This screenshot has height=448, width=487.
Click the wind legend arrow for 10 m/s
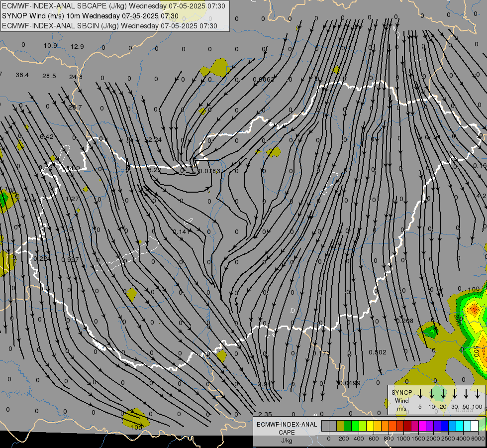tap(431, 393)
